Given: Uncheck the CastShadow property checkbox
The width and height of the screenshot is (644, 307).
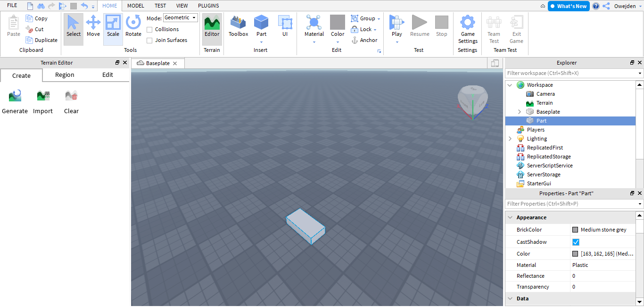Looking at the screenshot, I should pos(576,242).
